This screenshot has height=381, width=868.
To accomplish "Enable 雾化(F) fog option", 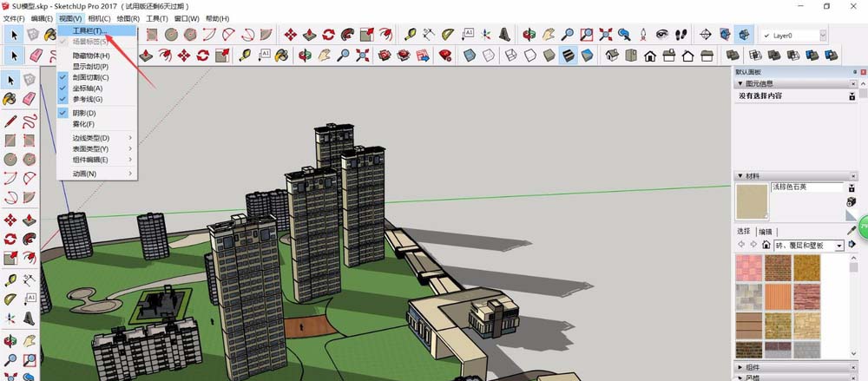I will (97, 124).
